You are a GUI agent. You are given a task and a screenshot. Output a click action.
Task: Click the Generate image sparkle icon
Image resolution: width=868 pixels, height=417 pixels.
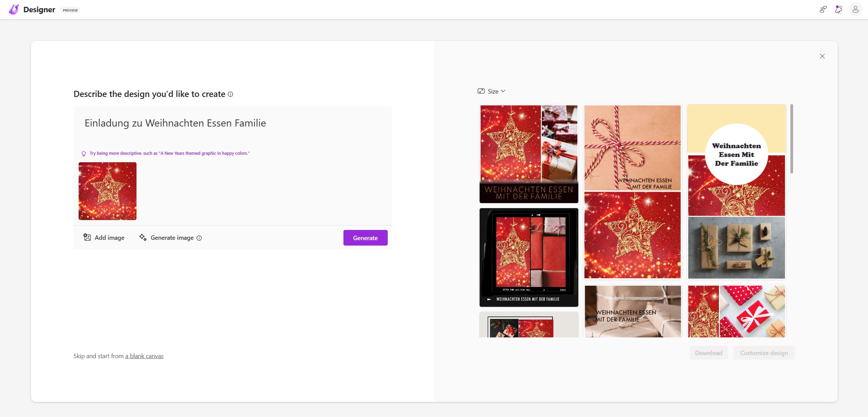143,237
